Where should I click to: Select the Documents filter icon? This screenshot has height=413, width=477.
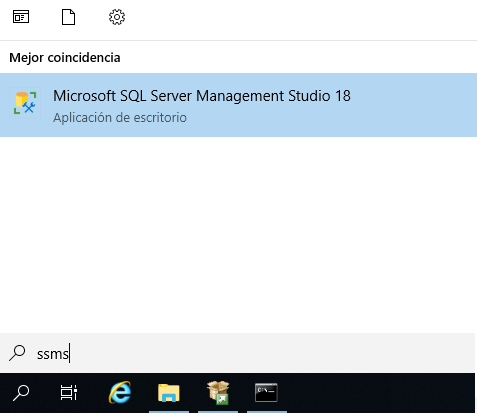pos(68,17)
